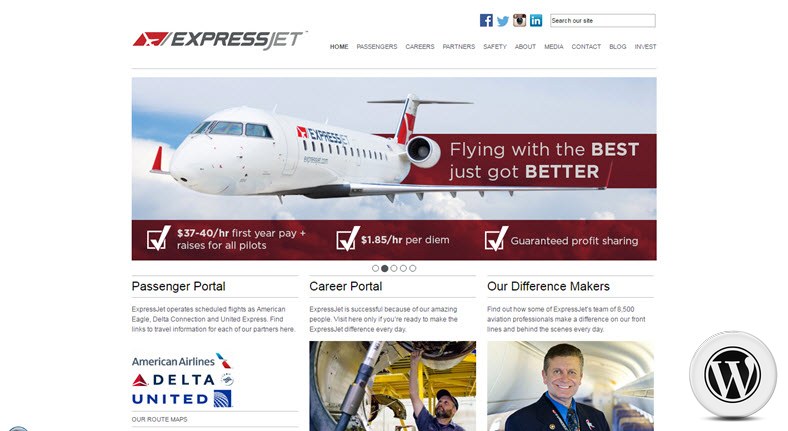Click the ExpressJet logo in the header
The image size is (788, 431).
click(220, 40)
